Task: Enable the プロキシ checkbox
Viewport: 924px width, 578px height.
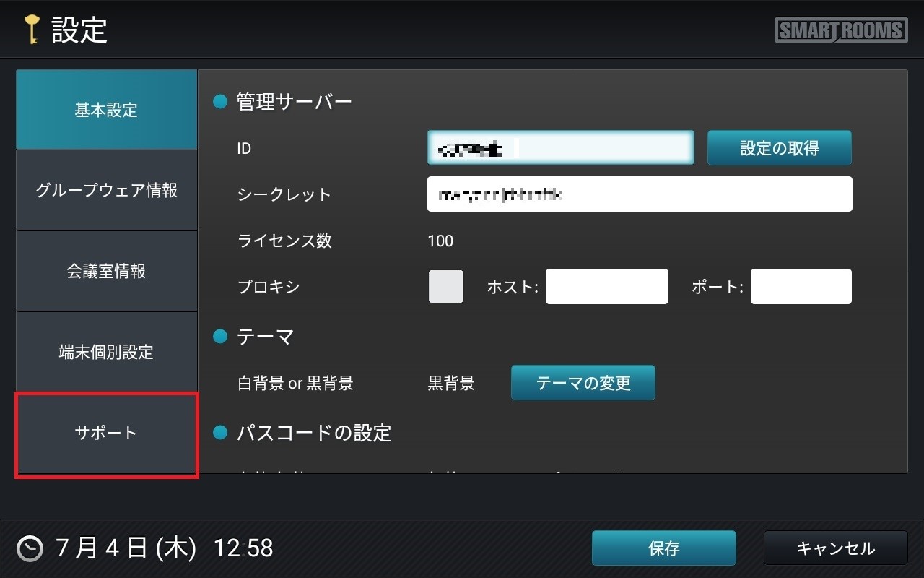Action: point(446,287)
